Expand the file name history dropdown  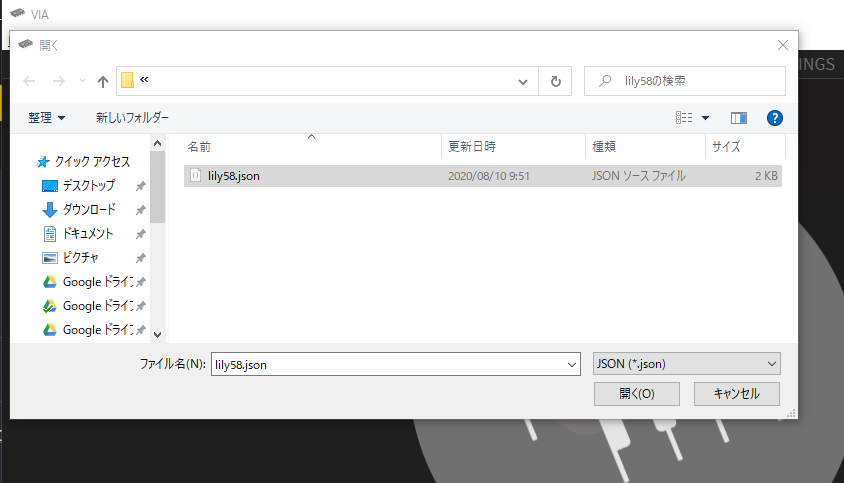coord(572,365)
